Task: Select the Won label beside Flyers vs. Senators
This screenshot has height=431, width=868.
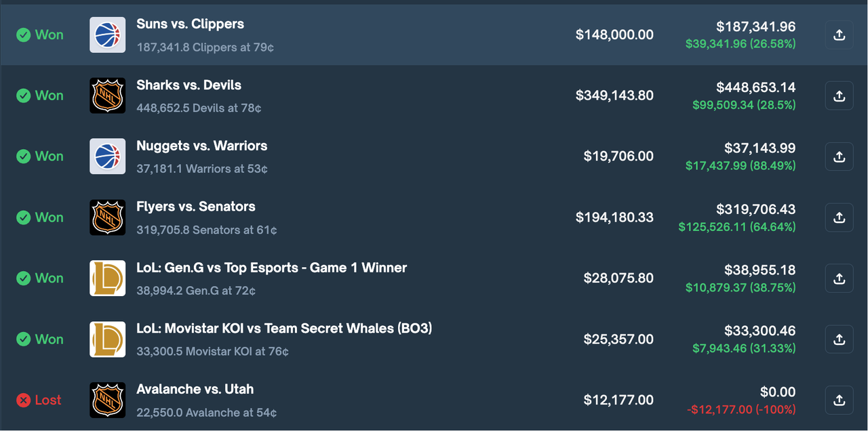Action: [48, 217]
